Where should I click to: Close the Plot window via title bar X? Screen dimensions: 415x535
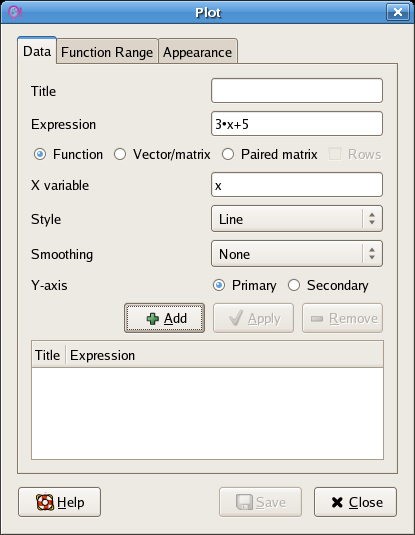(x=398, y=12)
